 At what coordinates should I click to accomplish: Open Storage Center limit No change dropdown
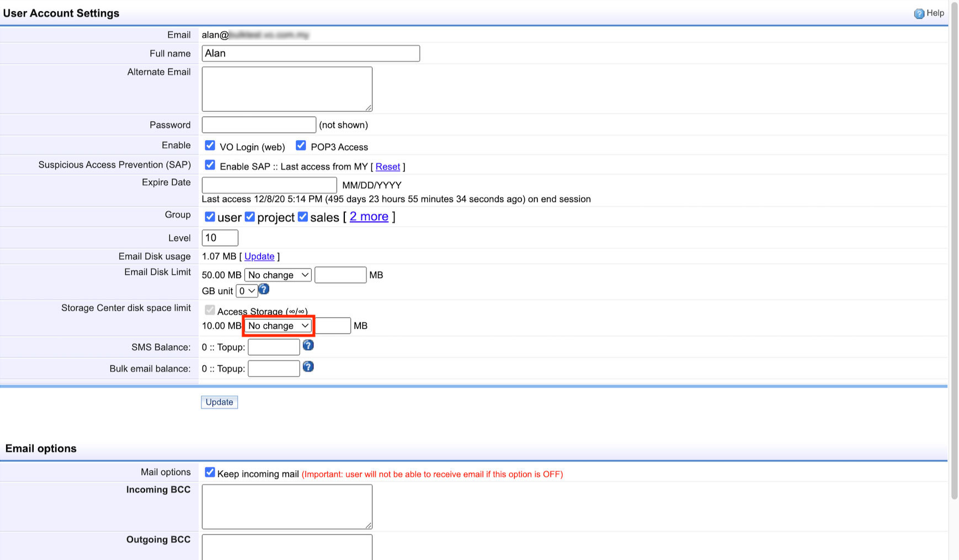(x=278, y=326)
